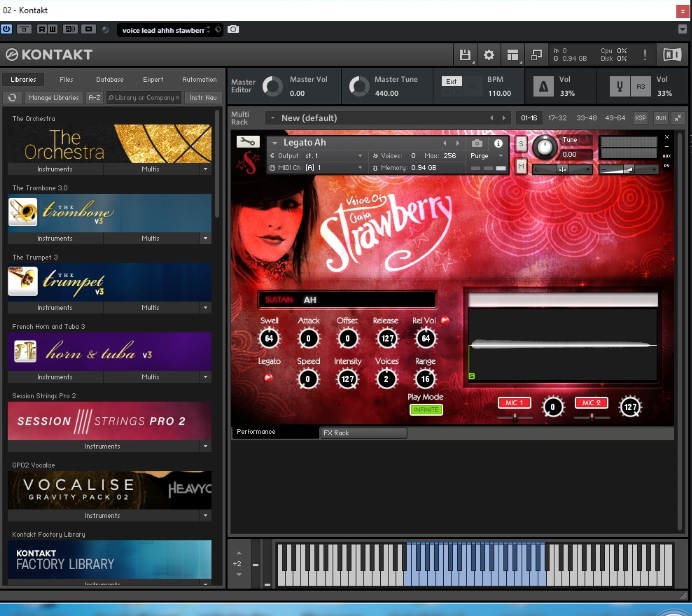This screenshot has height=616, width=692.
Task: Click the Master Editor button
Action: [243, 86]
